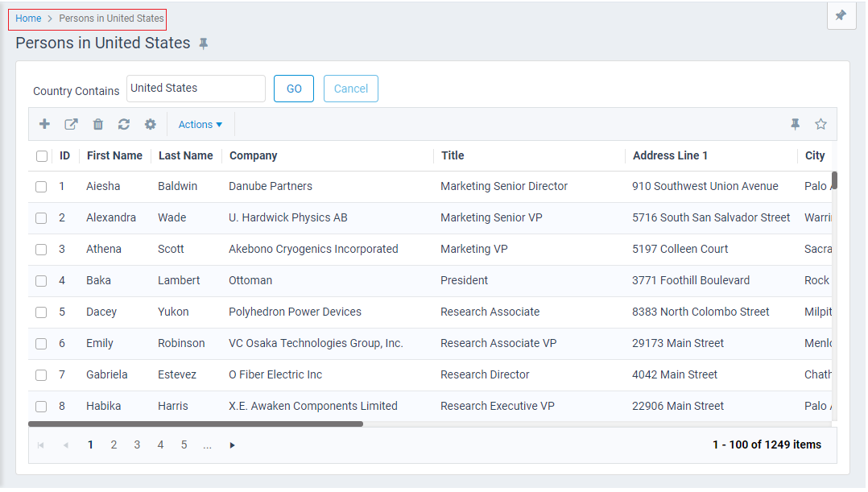The width and height of the screenshot is (868, 492).
Task: Click the trash delete icon
Action: click(97, 124)
